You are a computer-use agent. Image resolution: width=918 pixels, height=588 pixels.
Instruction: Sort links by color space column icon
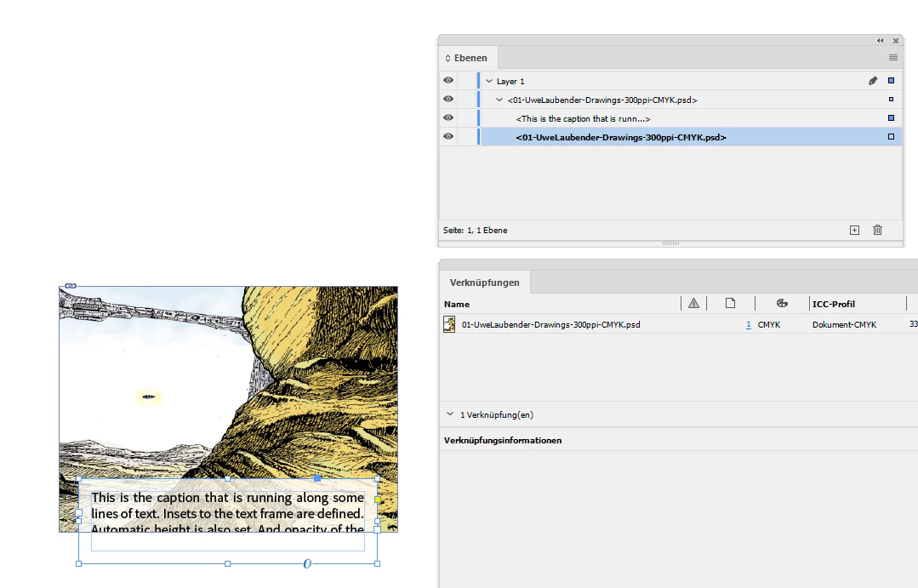click(782, 304)
